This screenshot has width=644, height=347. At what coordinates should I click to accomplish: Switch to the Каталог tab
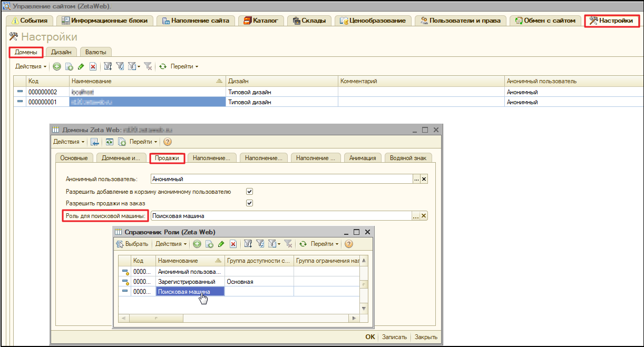click(261, 21)
